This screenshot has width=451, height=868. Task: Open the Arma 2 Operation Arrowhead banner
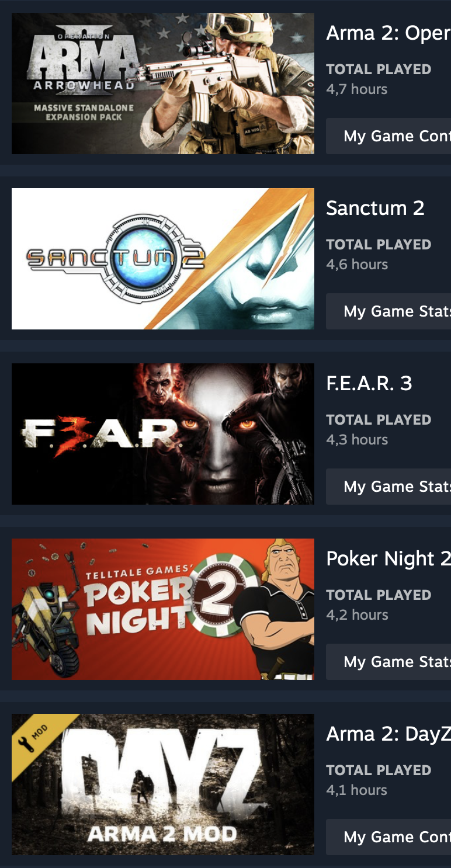pyautogui.click(x=163, y=84)
